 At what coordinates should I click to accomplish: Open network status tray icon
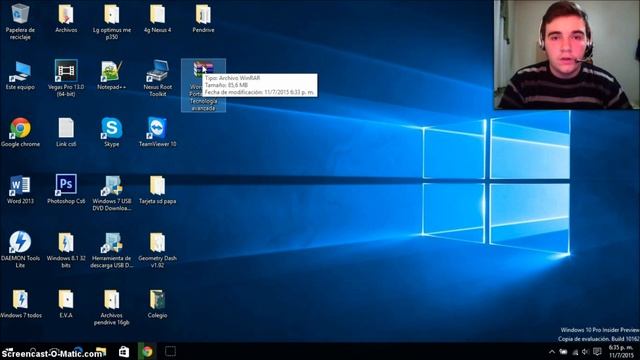pos(575,352)
